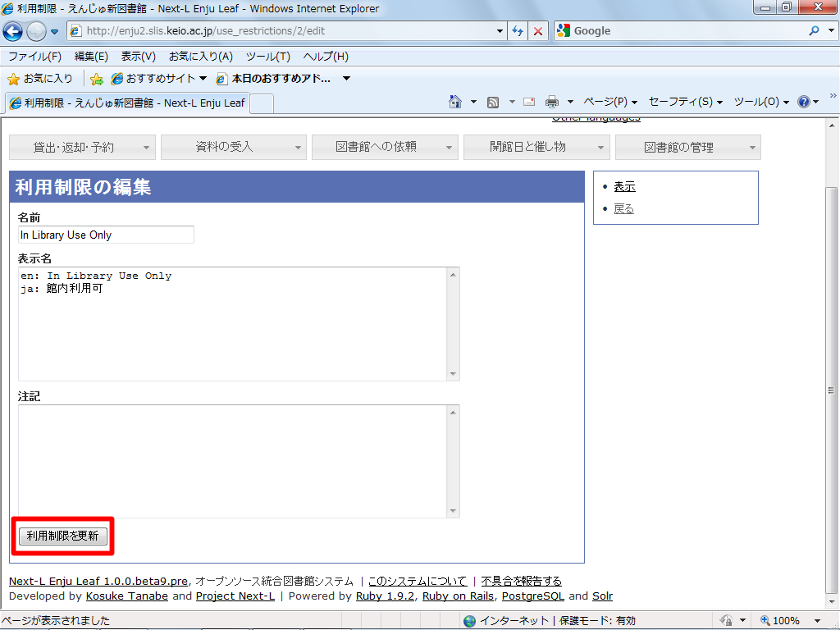840x630 pixels.
Task: Click inside the 表示名 text area
Action: point(232,324)
